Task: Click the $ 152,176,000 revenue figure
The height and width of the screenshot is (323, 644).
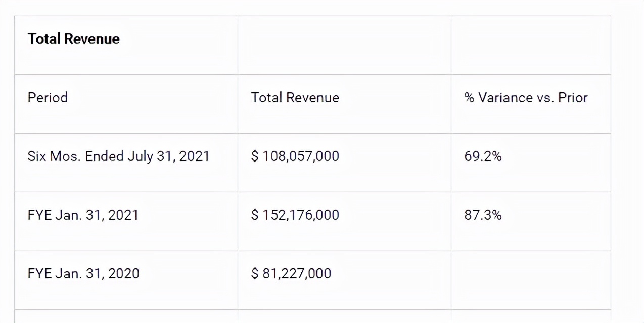Action: coord(295,215)
